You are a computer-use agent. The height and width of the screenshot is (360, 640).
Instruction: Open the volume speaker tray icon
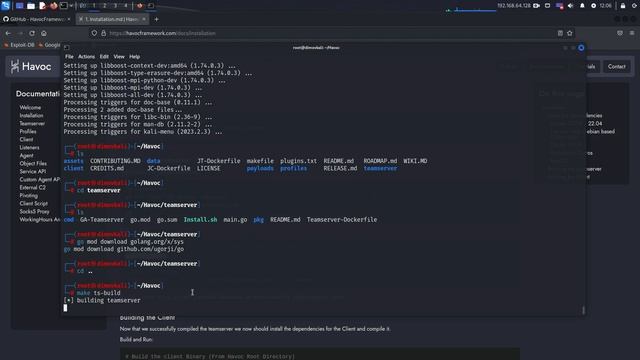click(571, 6)
